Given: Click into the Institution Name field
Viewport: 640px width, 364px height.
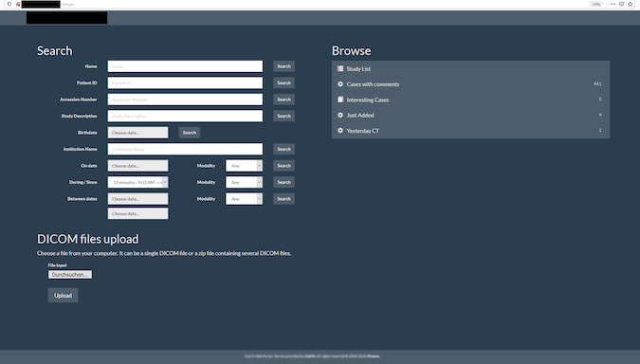Looking at the screenshot, I should click(x=185, y=149).
